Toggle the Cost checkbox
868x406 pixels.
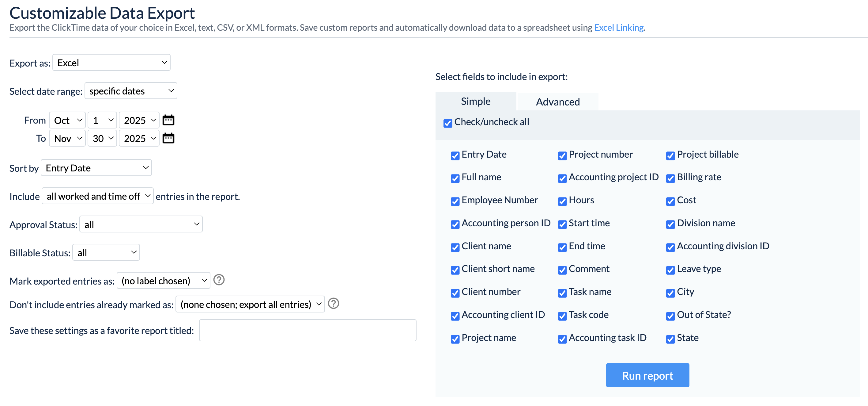(x=670, y=201)
